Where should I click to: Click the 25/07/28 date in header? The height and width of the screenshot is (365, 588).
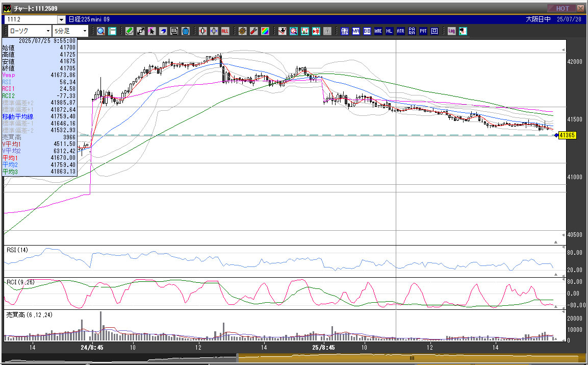pos(569,19)
